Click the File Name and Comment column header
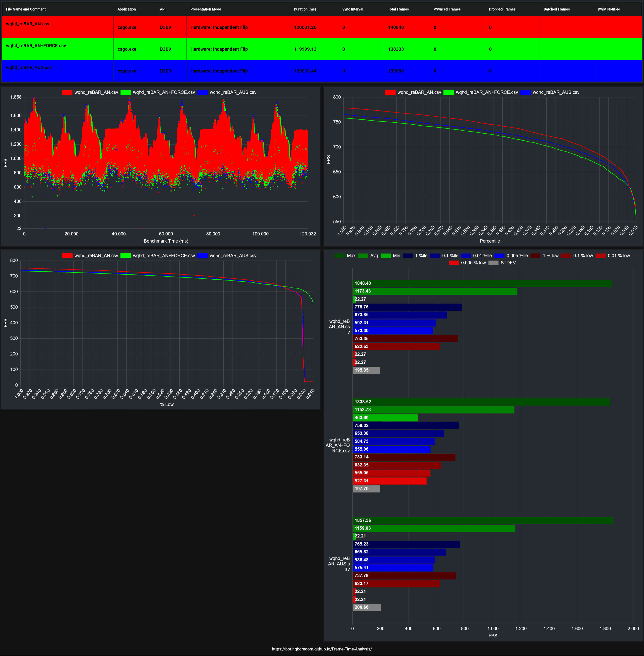644x656 pixels. coord(26,9)
